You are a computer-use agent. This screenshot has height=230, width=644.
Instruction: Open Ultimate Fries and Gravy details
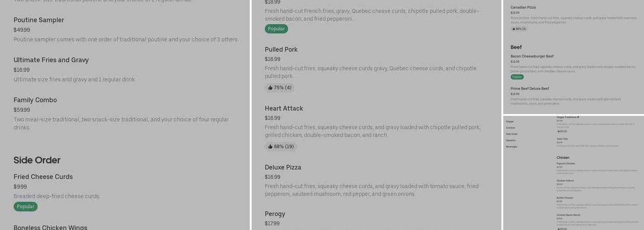point(51,60)
